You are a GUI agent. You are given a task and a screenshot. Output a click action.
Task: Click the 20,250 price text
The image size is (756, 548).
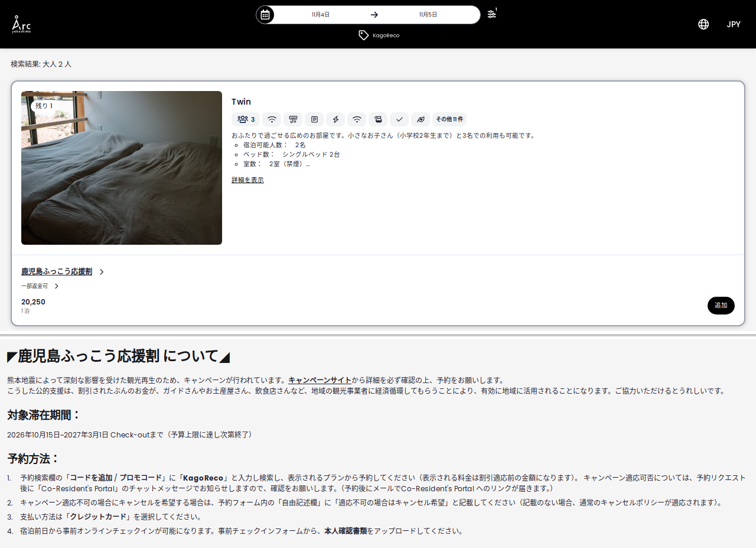[x=33, y=302]
